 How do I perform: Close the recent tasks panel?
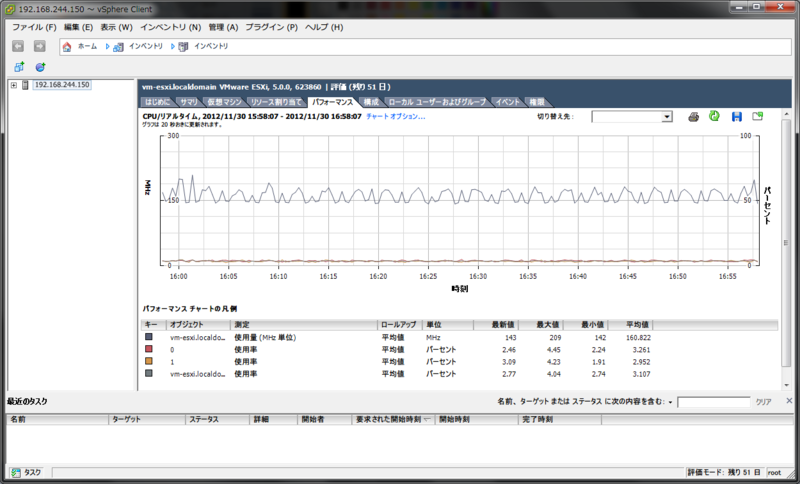coord(789,401)
